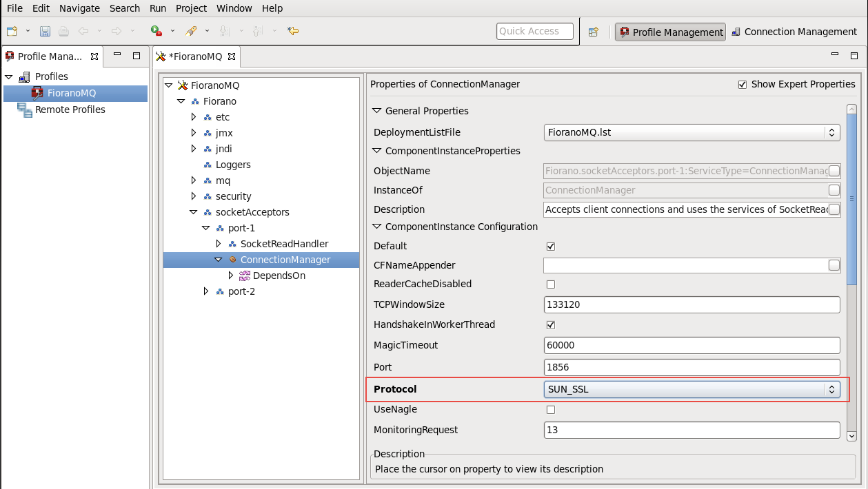The width and height of the screenshot is (868, 489).
Task: Switch to Profile Management perspective
Action: pyautogui.click(x=670, y=32)
